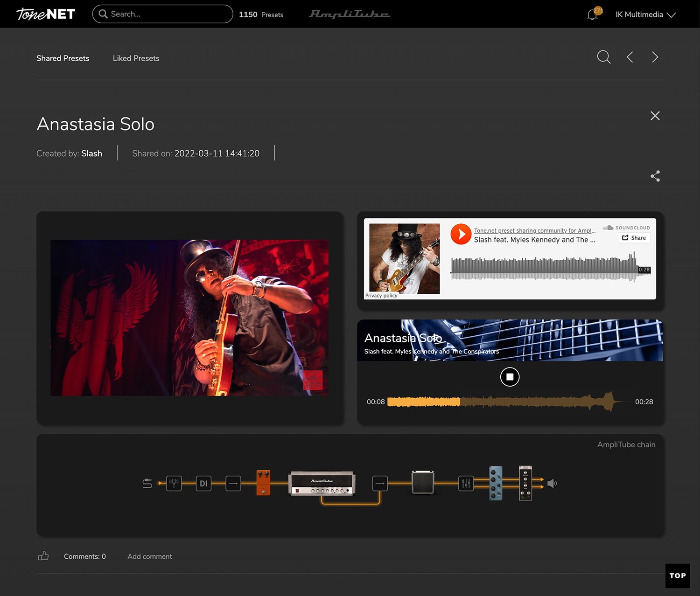
Task: Switch to the Liked Presets tab
Action: pyautogui.click(x=136, y=58)
